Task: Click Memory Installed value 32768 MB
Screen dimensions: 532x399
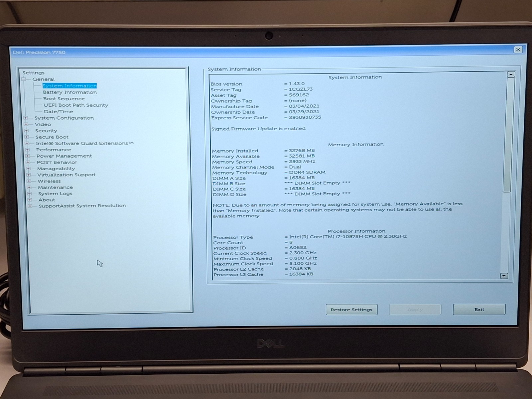Action: 302,151
